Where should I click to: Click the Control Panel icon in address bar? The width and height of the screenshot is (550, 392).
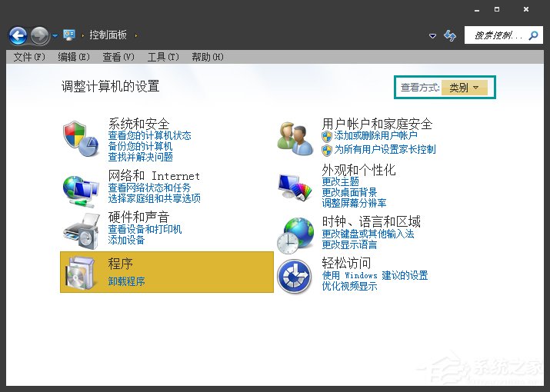point(69,35)
